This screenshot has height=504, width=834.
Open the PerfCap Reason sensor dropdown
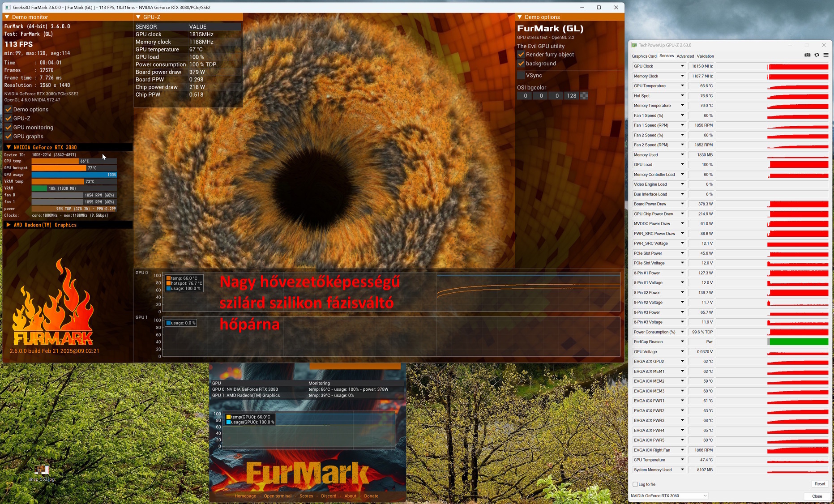682,342
